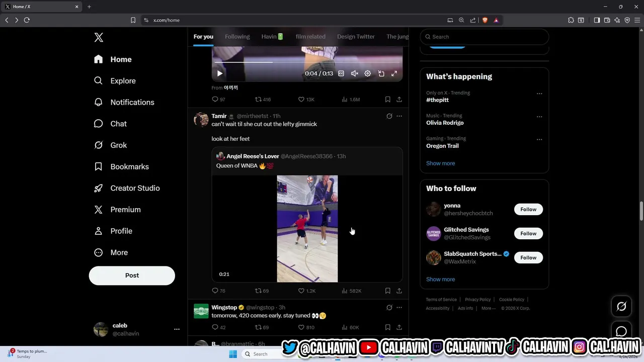Open options for #thepitt trend
This screenshot has height=362, width=644.
pos(539,94)
